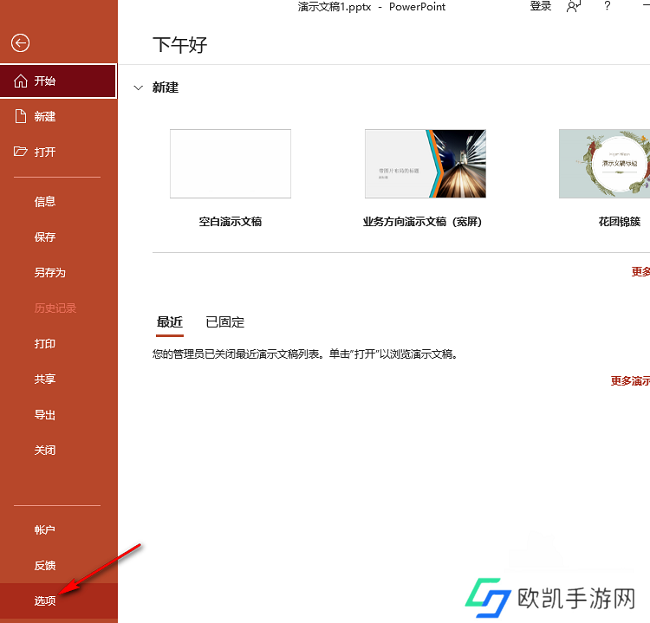Select the 空白演示文稿 template thumbnail
This screenshot has width=650, height=623.
230,164
